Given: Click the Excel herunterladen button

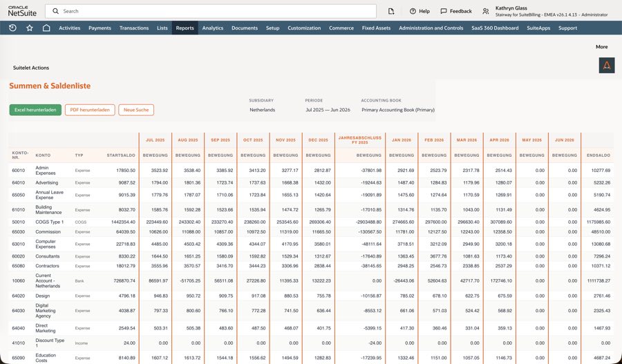Looking at the screenshot, I should (x=35, y=110).
